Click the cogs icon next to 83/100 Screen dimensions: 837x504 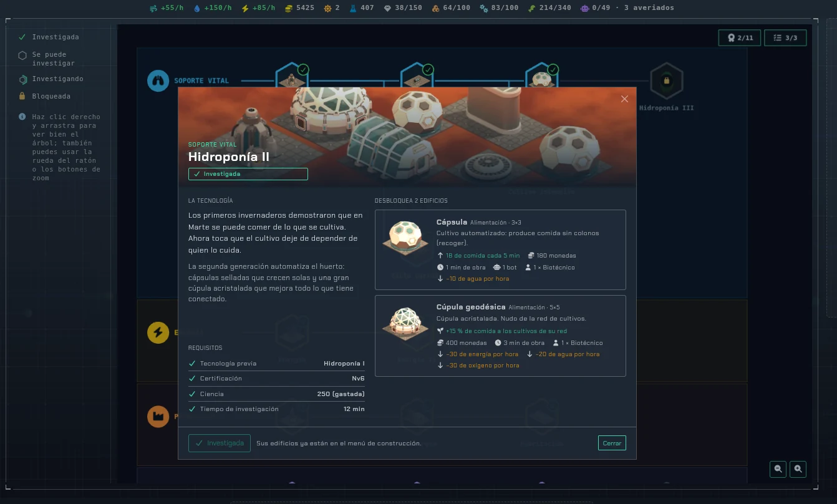pos(483,8)
